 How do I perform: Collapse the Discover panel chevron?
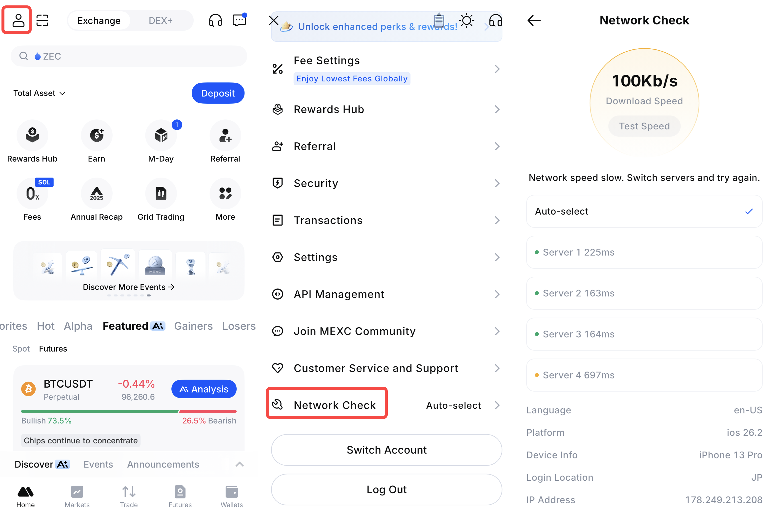(239, 464)
